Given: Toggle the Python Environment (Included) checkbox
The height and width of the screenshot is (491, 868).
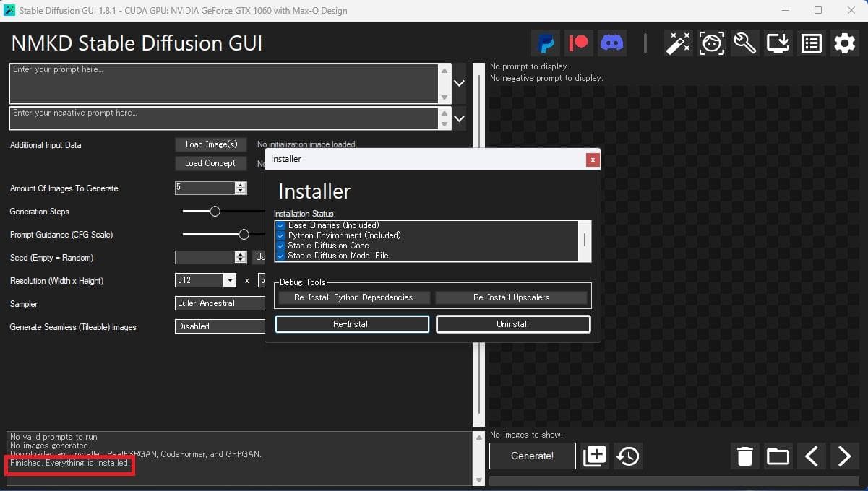Looking at the screenshot, I should (x=281, y=235).
